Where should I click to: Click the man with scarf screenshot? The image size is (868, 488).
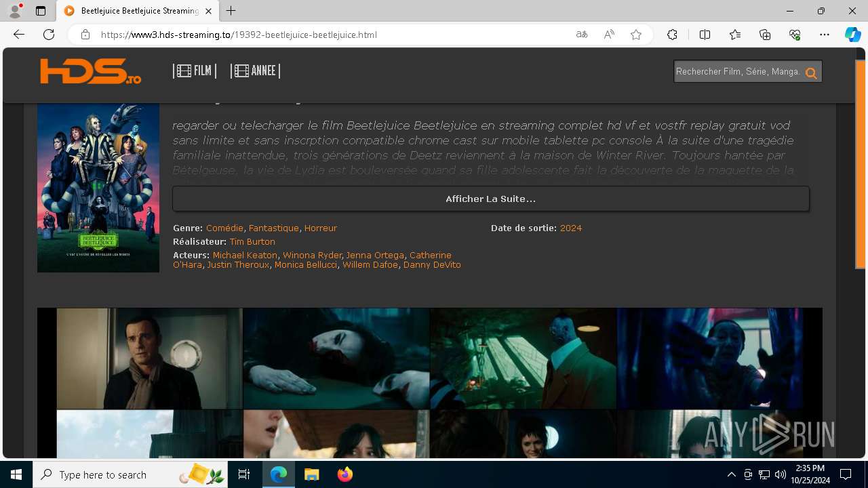(x=149, y=359)
